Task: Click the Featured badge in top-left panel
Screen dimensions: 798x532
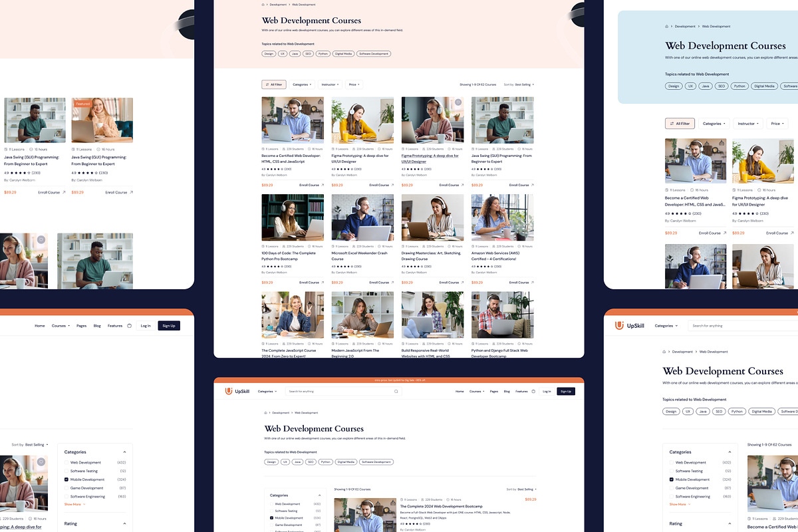Action: (x=82, y=104)
